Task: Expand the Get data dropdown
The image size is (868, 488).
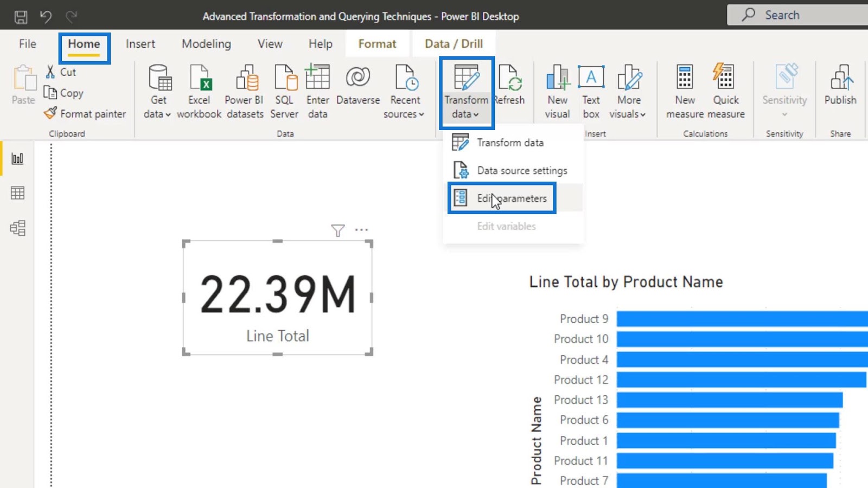Action: (x=158, y=106)
